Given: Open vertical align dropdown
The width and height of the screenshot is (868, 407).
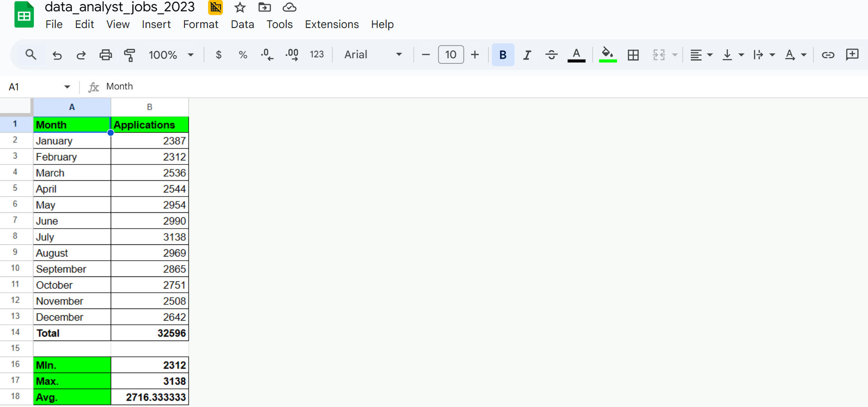Looking at the screenshot, I should coord(733,55).
